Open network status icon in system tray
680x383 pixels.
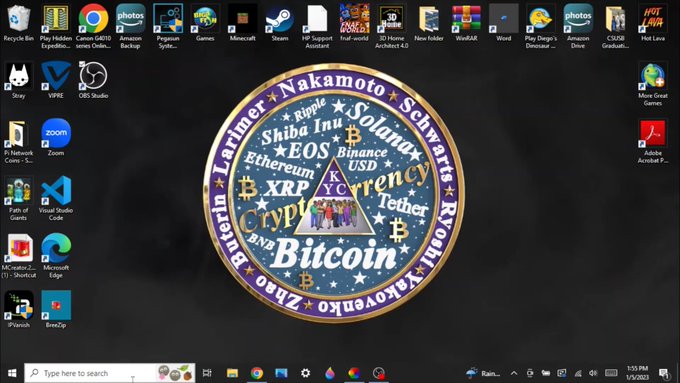click(578, 373)
